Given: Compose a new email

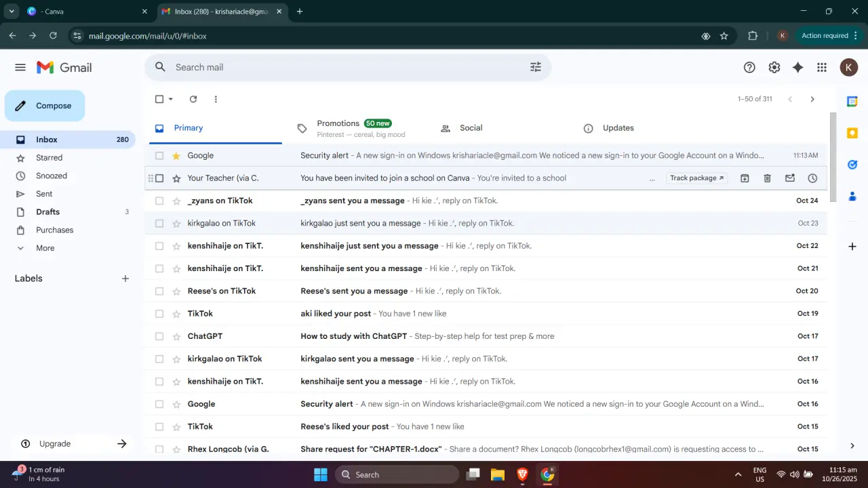Looking at the screenshot, I should [x=45, y=106].
